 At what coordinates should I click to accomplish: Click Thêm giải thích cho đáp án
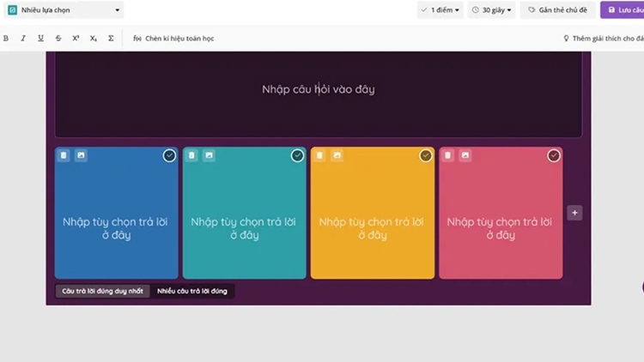pyautogui.click(x=604, y=38)
